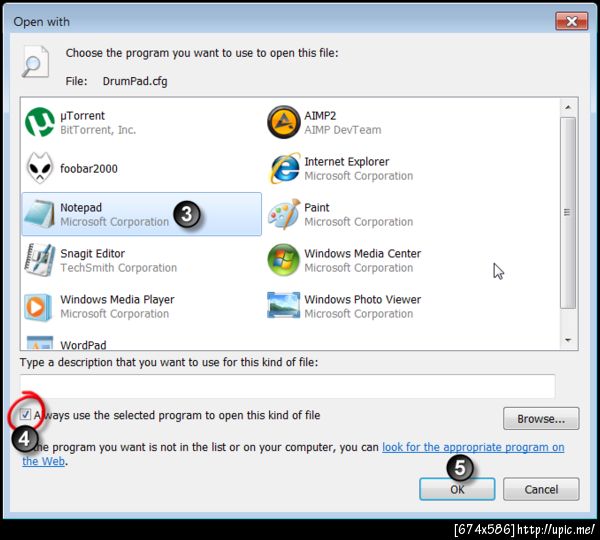Pick the foobar2000 alien icon
The image size is (600, 540).
click(39, 168)
